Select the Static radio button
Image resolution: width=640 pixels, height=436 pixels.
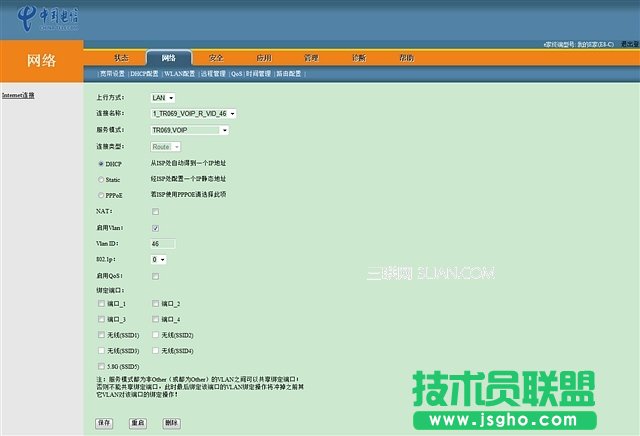[102, 178]
